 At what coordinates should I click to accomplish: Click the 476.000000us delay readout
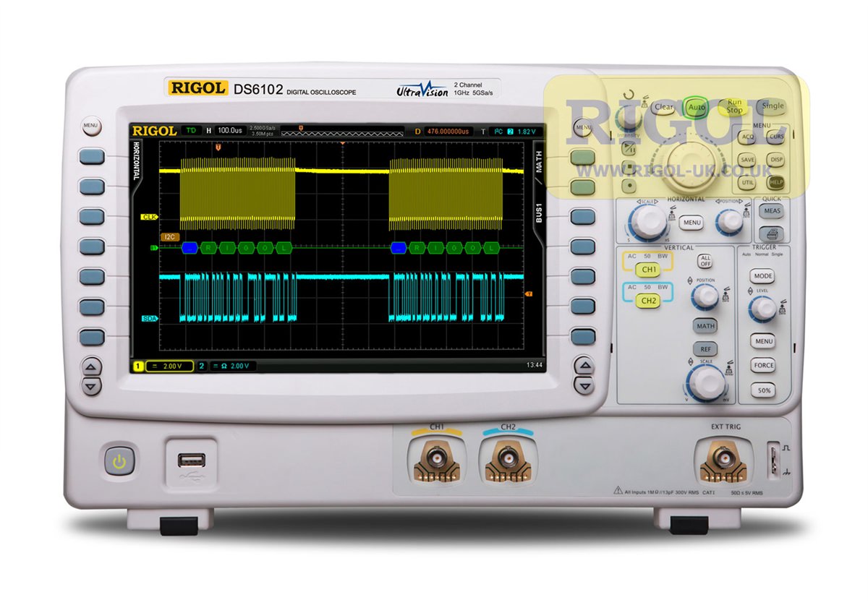448,131
